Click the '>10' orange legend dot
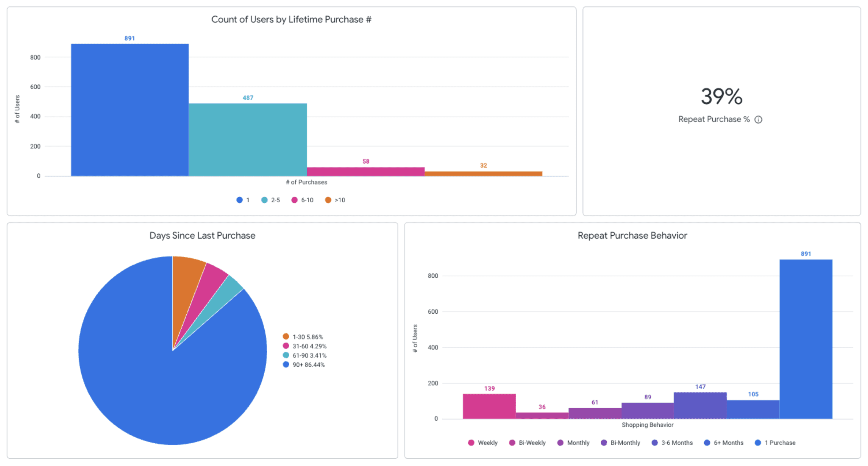 [x=328, y=200]
